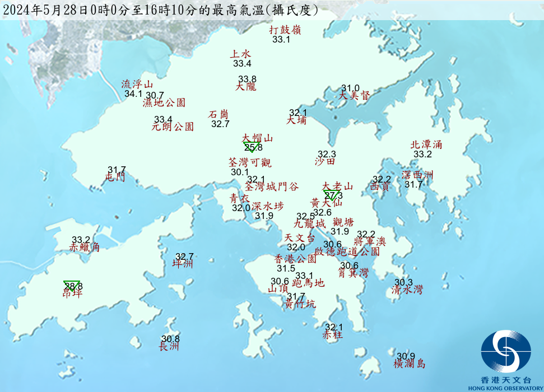Select the 30.3 reading at 清水灣

coord(403,282)
